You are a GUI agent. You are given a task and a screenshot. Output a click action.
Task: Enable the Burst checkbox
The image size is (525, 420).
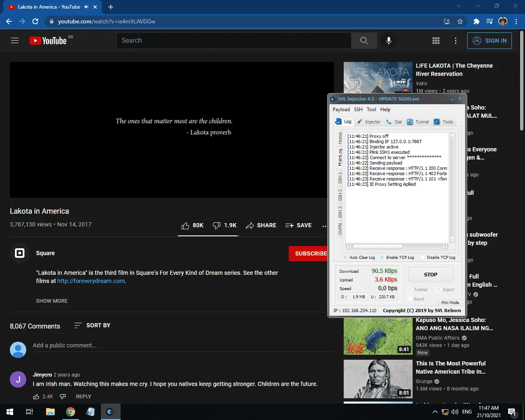pyautogui.click(x=410, y=299)
